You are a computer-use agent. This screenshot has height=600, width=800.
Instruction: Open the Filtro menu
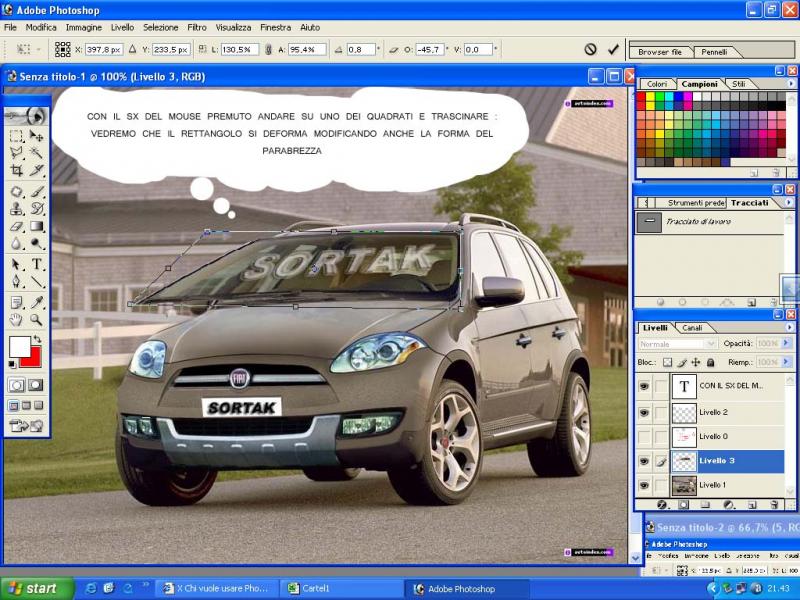click(x=197, y=28)
